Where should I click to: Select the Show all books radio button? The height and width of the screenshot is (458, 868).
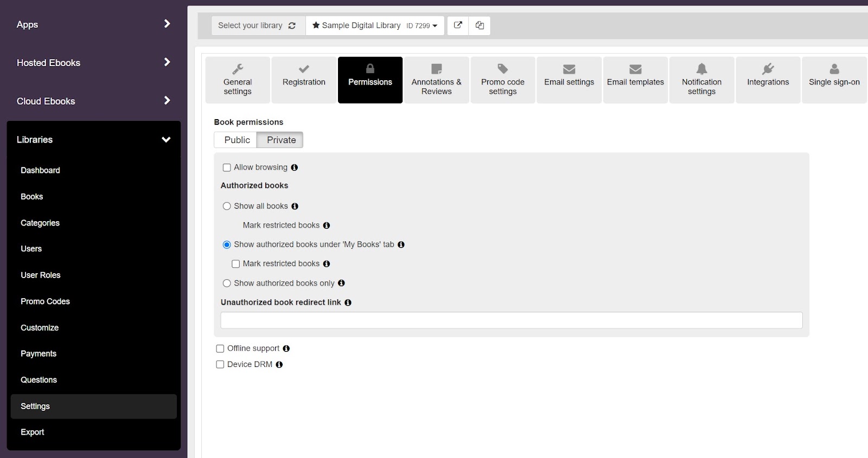tap(227, 206)
